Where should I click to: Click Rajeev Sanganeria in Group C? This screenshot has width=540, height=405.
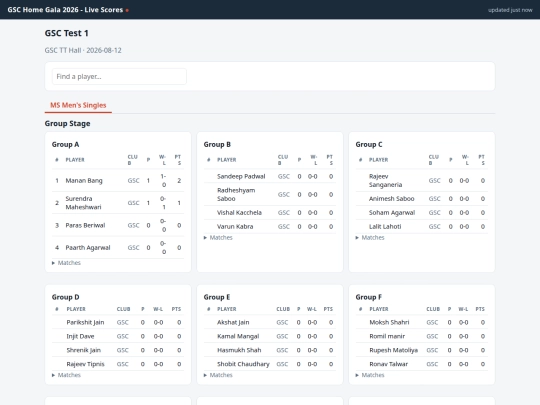(385, 180)
